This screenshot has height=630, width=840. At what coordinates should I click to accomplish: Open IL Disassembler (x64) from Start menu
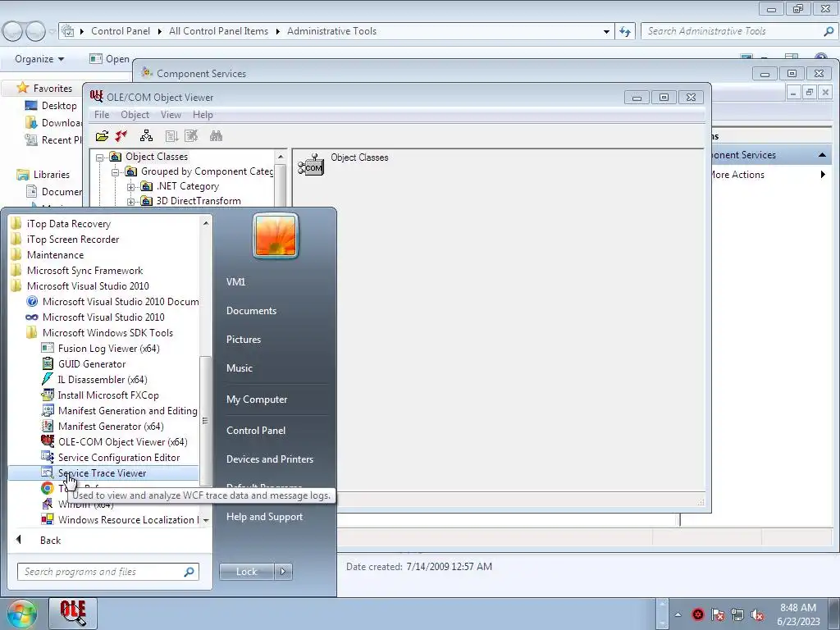103,380
